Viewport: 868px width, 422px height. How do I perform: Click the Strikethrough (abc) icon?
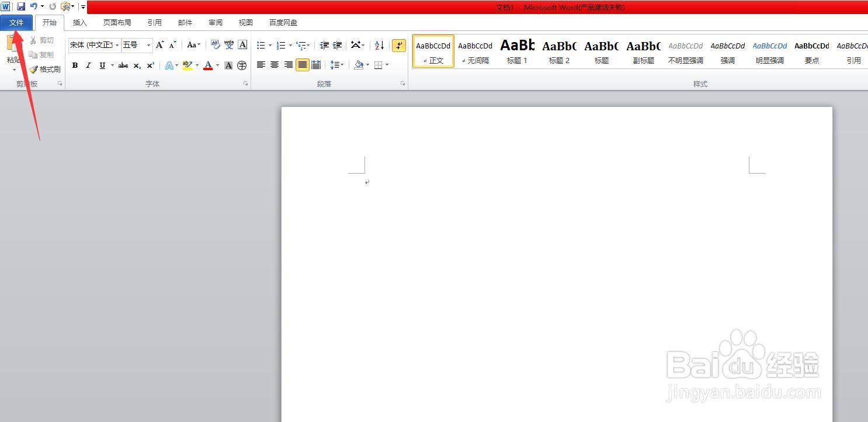pos(123,65)
